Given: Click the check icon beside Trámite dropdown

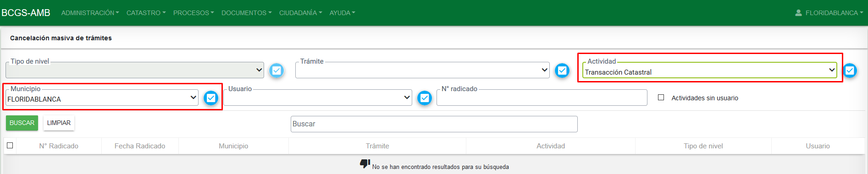Looking at the screenshot, I should click(x=562, y=71).
